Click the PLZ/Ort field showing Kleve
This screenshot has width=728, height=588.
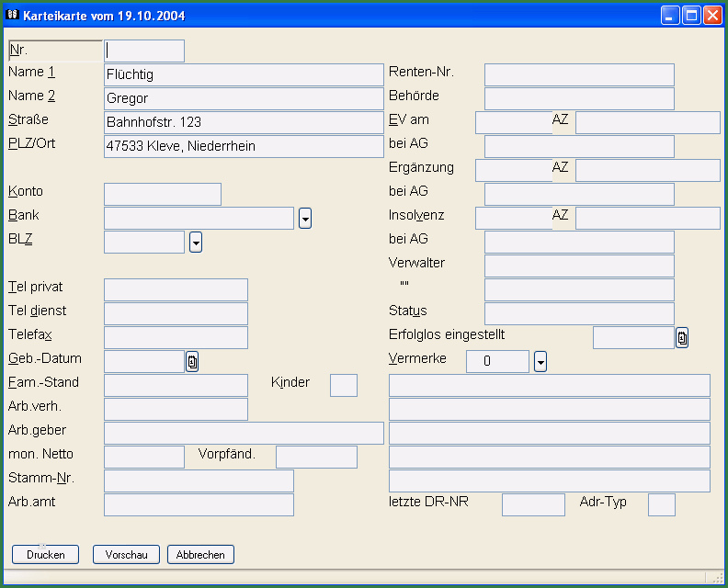(244, 146)
